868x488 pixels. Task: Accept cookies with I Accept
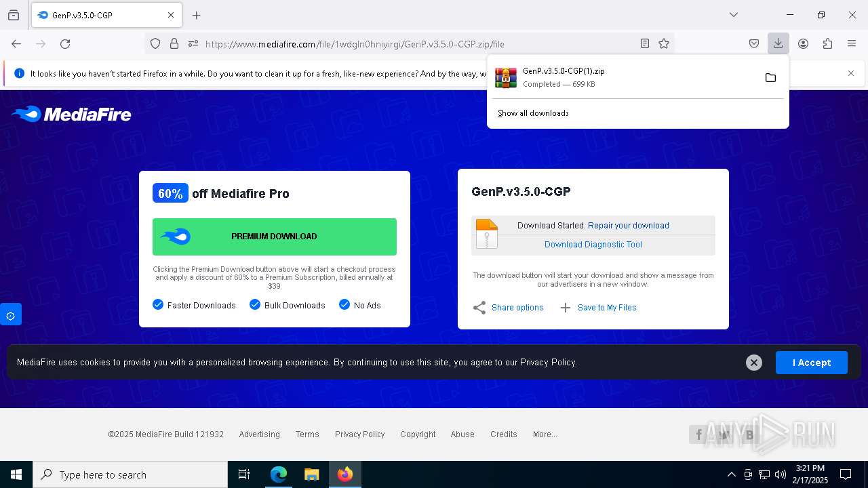pos(812,363)
